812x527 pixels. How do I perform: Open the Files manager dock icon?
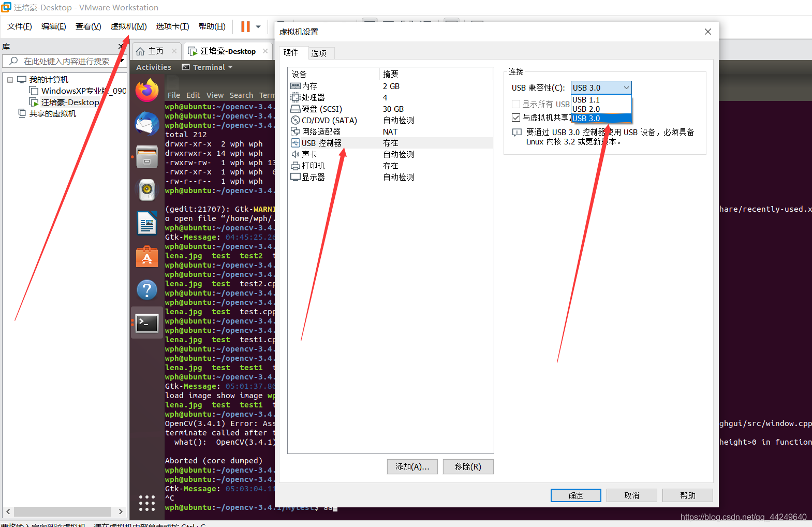click(x=147, y=157)
